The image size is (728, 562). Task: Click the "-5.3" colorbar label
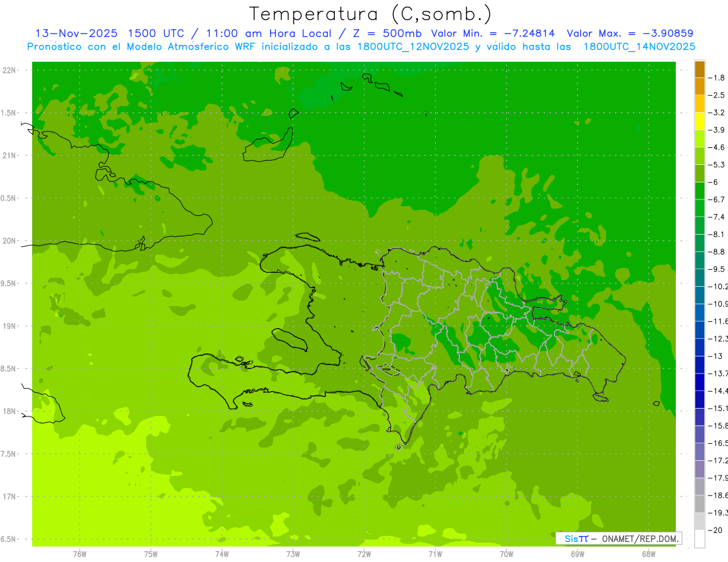click(716, 165)
